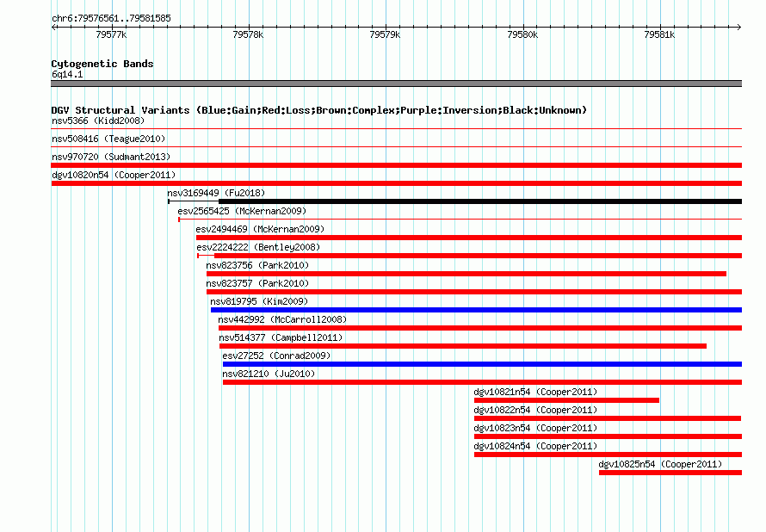Click the red esv2494469 loss bar

469,238
